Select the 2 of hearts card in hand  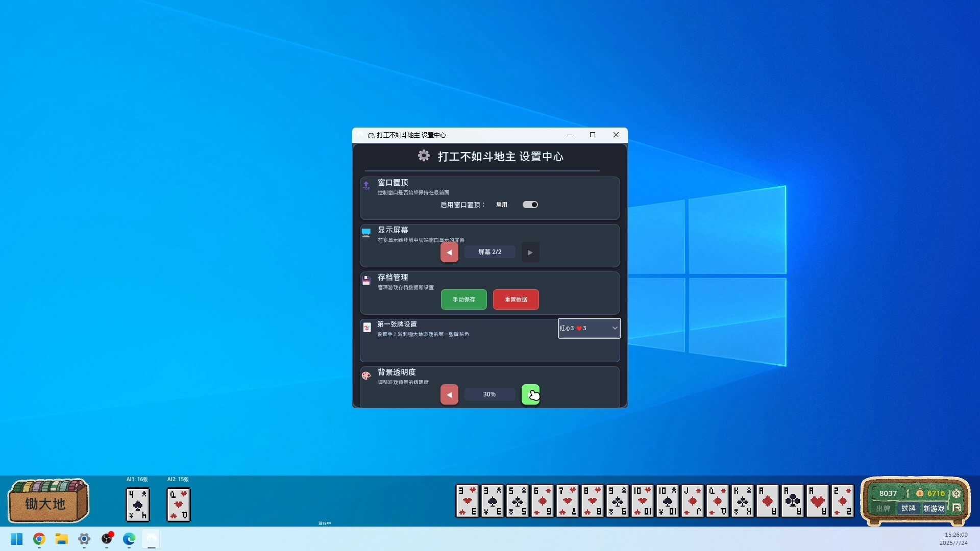point(843,502)
